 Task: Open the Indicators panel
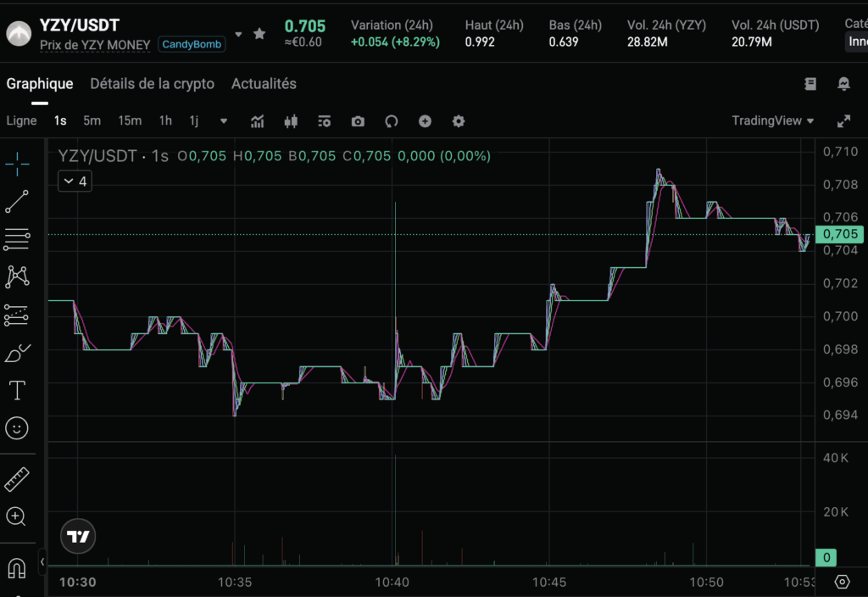257,121
